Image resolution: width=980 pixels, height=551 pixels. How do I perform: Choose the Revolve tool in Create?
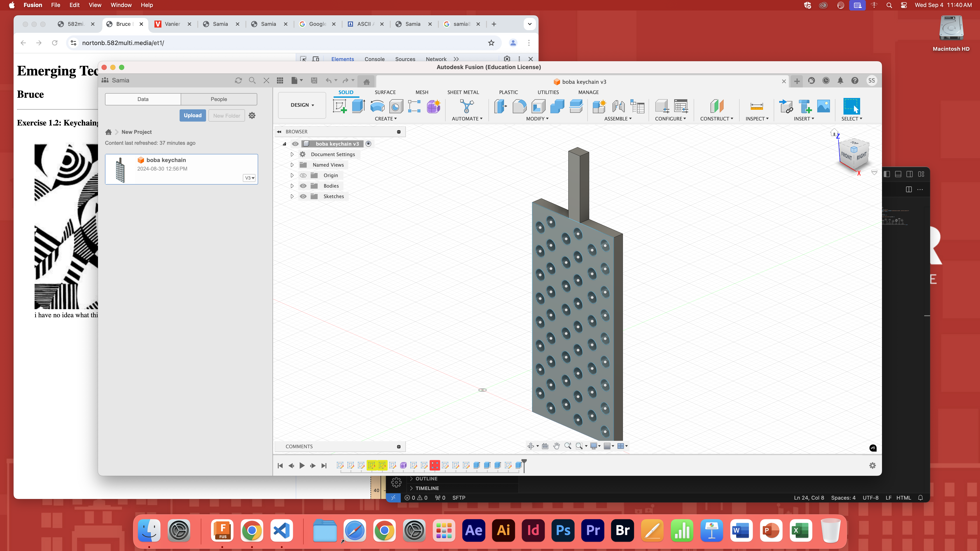click(377, 106)
